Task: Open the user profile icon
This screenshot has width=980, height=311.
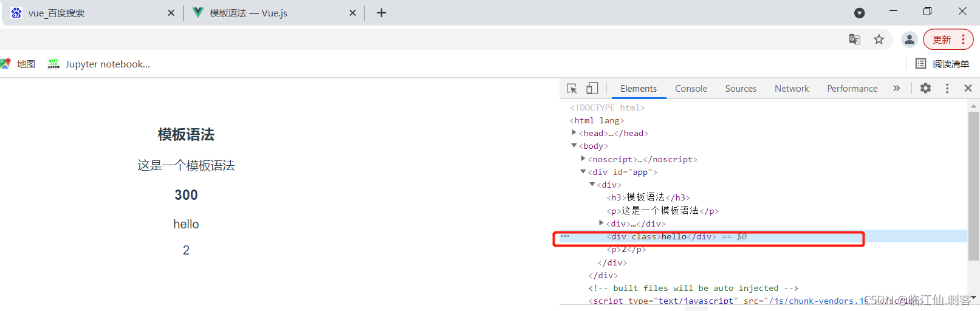Action: 909,39
